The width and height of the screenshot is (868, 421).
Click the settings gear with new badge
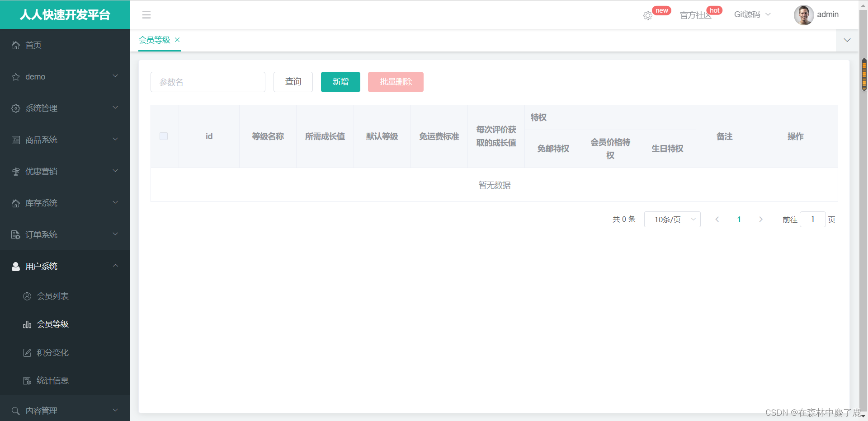647,15
